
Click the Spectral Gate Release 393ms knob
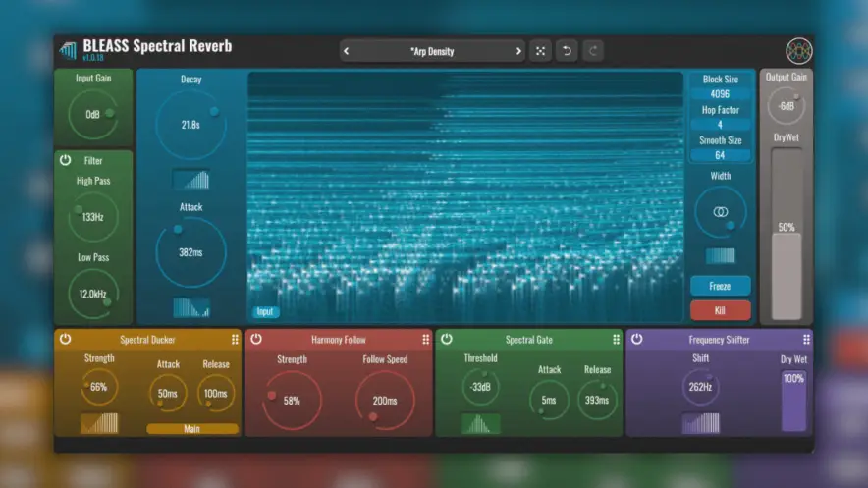[x=597, y=400]
